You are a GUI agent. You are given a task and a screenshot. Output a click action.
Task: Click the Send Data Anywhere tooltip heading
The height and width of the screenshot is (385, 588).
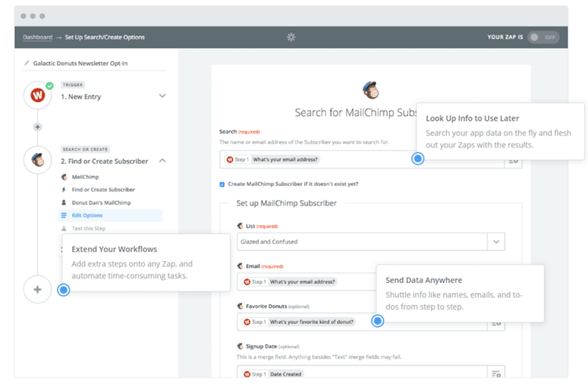[423, 281]
